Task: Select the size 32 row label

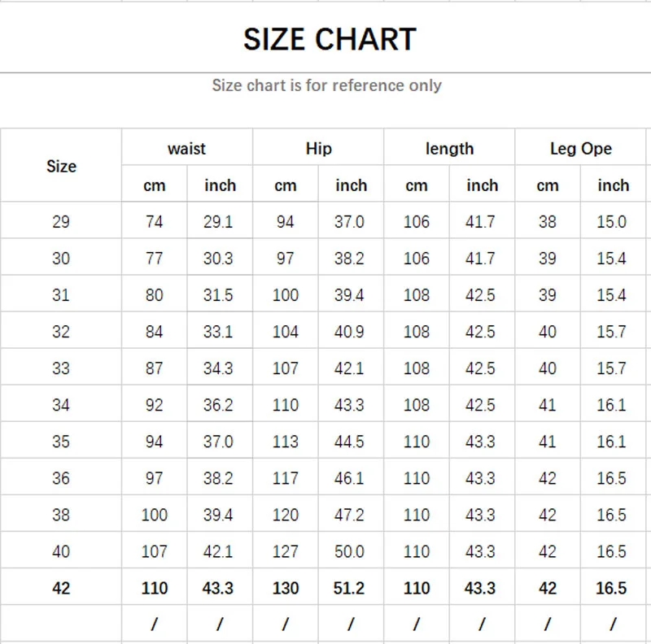Action: pos(61,332)
